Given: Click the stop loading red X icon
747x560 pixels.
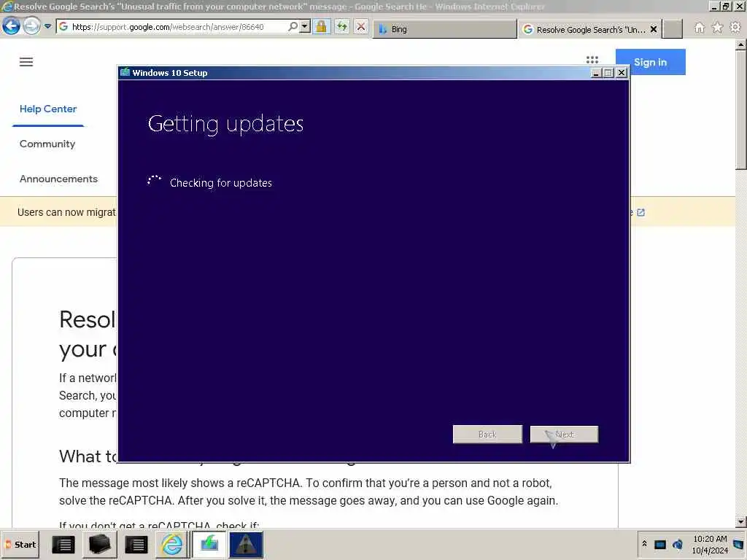Looking at the screenshot, I should point(361,27).
